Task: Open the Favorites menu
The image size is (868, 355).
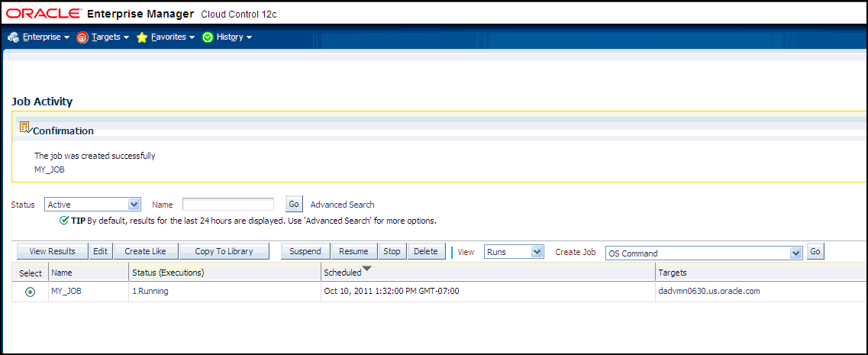Action: tap(173, 37)
